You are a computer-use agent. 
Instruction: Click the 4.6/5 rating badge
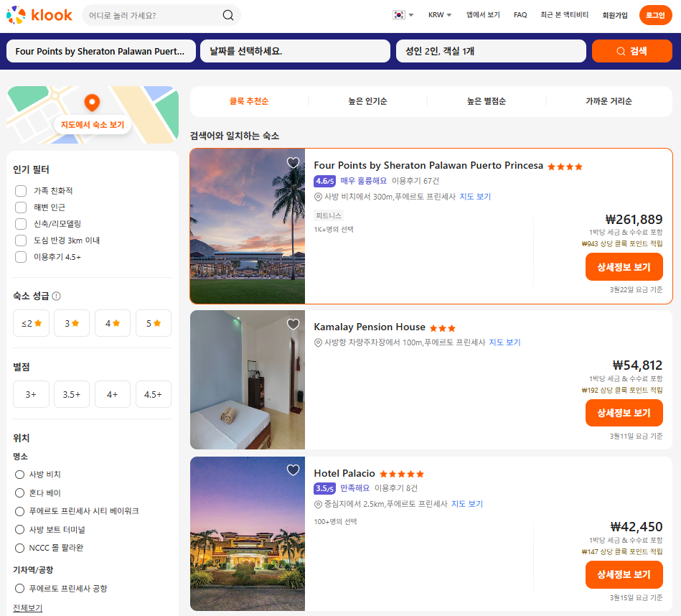coord(325,181)
